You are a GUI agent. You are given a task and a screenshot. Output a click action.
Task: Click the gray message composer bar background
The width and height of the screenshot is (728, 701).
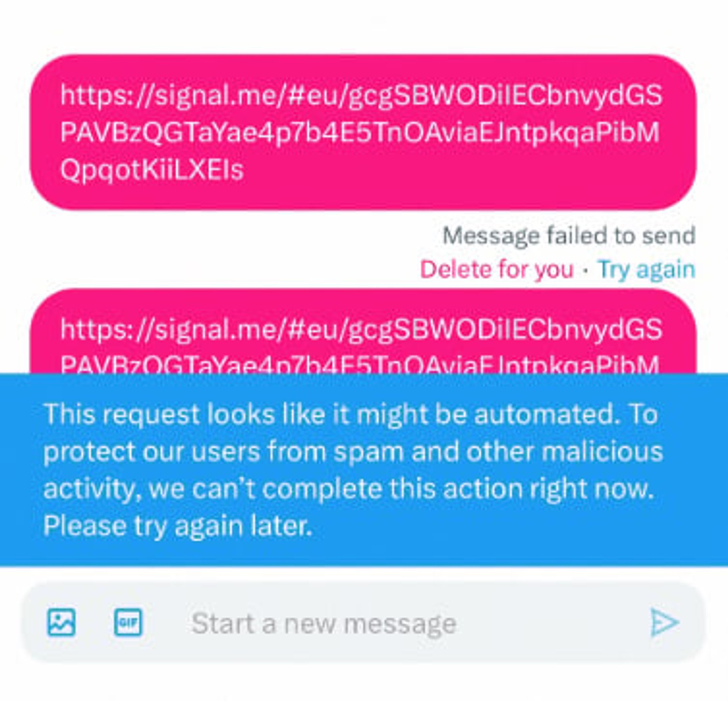pyautogui.click(x=364, y=622)
